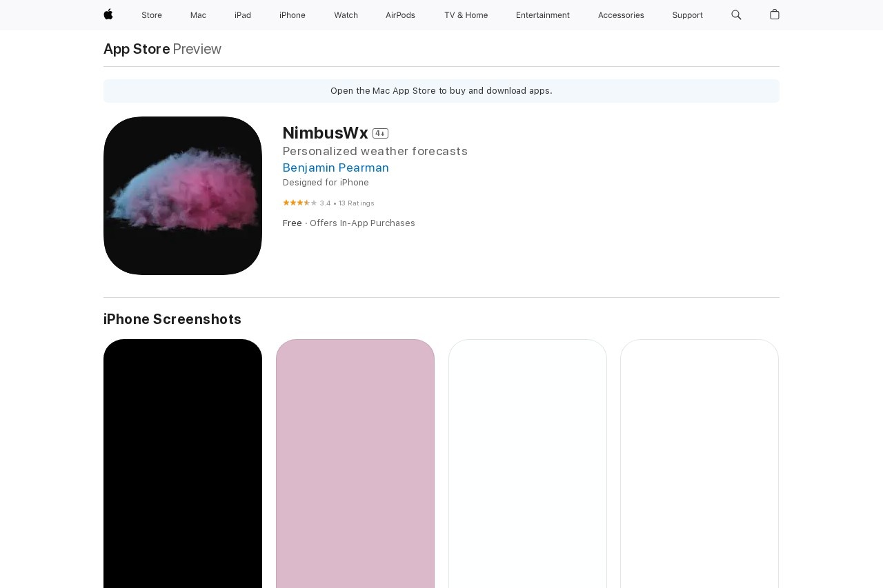
Task: Go to the App Store link
Action: click(137, 49)
